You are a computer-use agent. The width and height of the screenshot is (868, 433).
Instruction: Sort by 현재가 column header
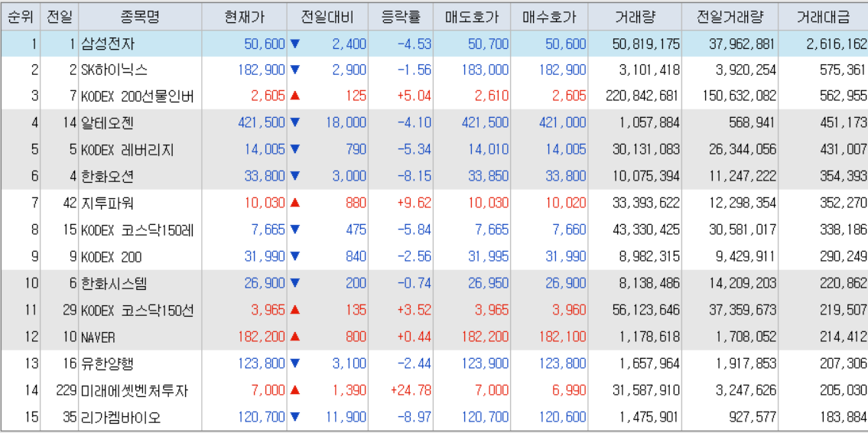click(244, 17)
